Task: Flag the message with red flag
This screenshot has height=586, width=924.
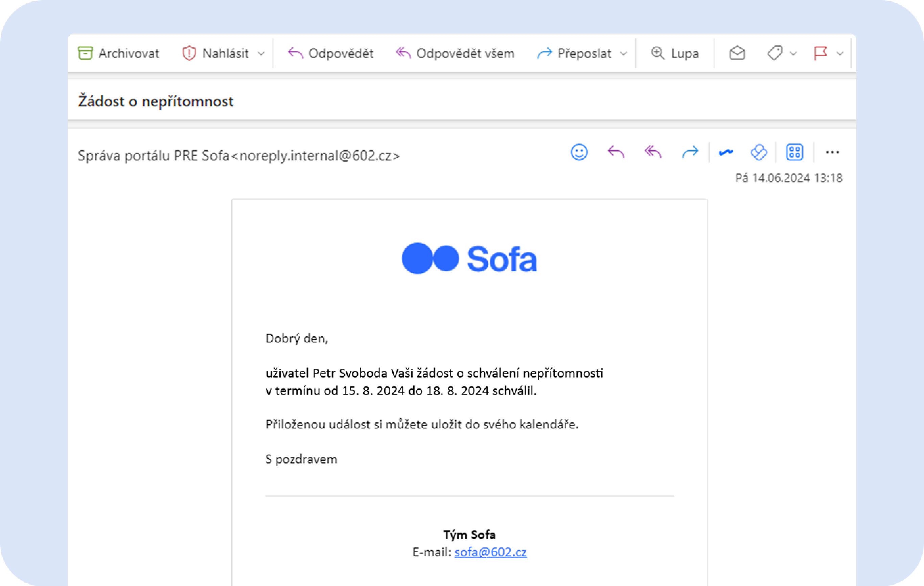Action: (821, 53)
